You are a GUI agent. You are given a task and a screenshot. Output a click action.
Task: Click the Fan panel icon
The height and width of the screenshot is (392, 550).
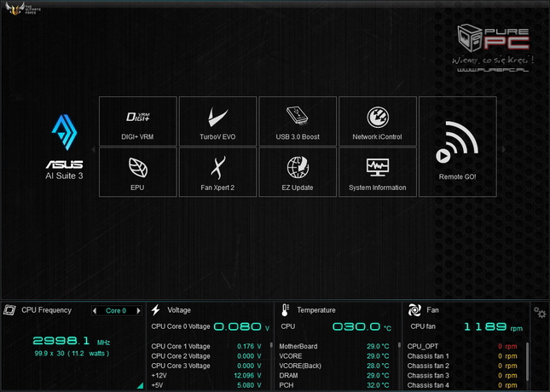click(x=414, y=310)
